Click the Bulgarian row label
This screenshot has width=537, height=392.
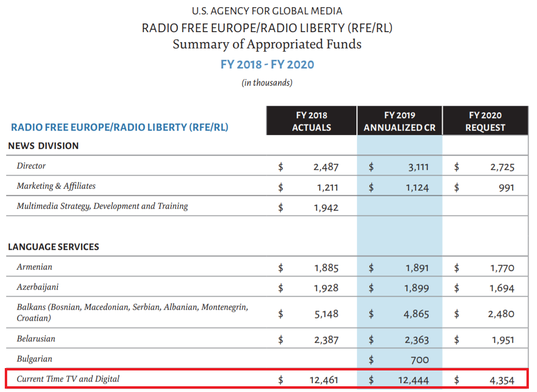[34, 359]
